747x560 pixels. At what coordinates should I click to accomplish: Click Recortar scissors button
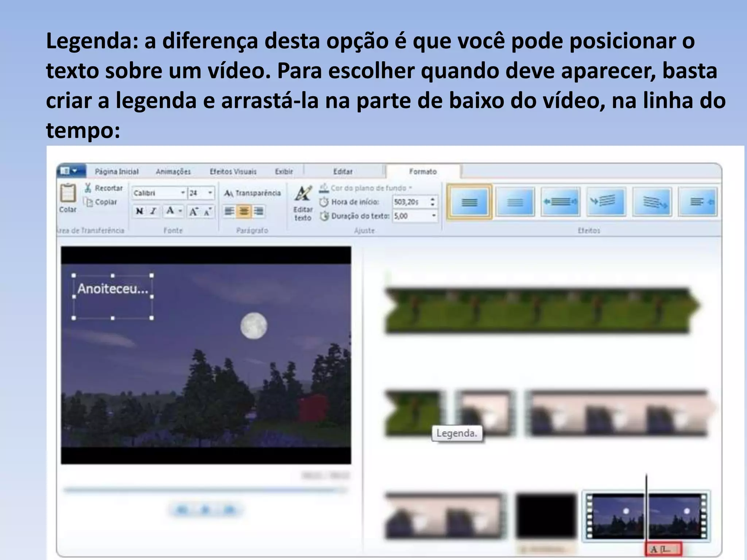(104, 188)
